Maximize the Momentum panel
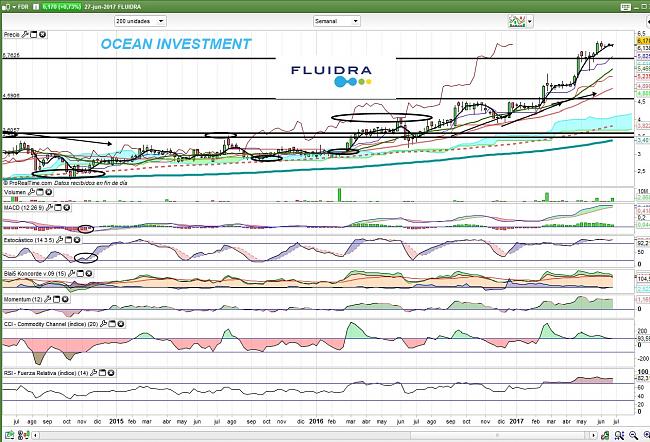The width and height of the screenshot is (650, 442). 56,299
